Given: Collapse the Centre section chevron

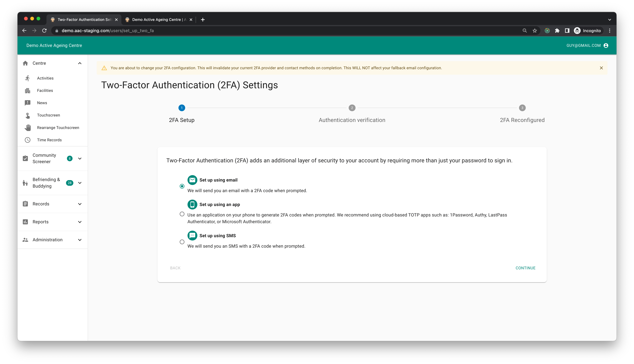Looking at the screenshot, I should pyautogui.click(x=80, y=63).
